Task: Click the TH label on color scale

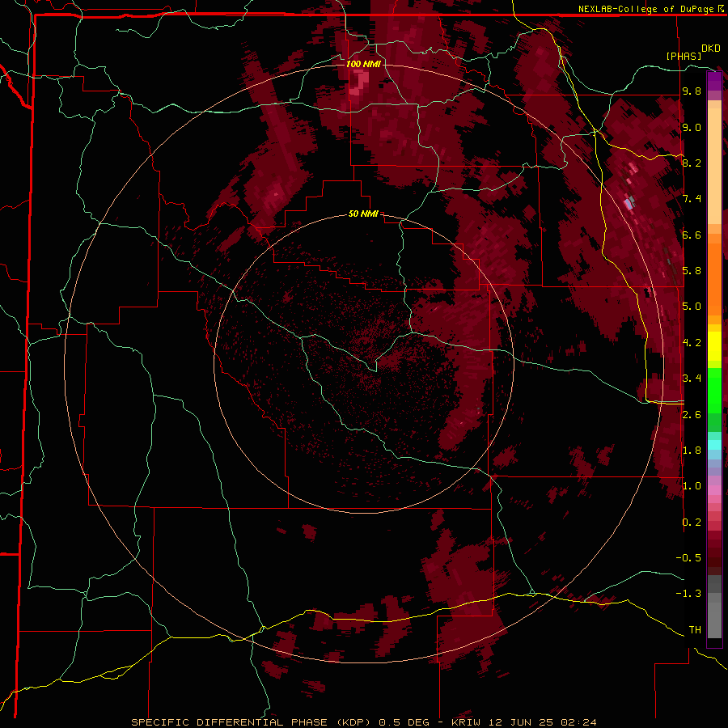Action: coord(695,630)
